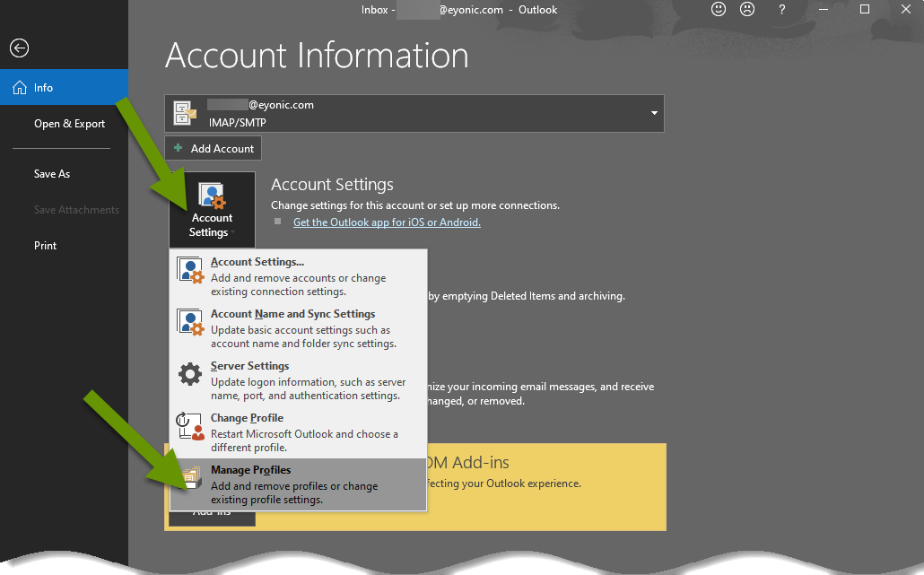The height and width of the screenshot is (575, 924).
Task: Choose Account Settings... menu entry
Action: point(298,275)
